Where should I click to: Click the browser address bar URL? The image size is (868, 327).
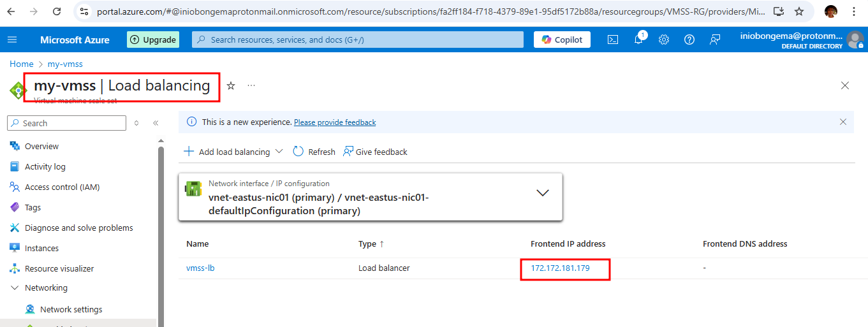click(430, 11)
